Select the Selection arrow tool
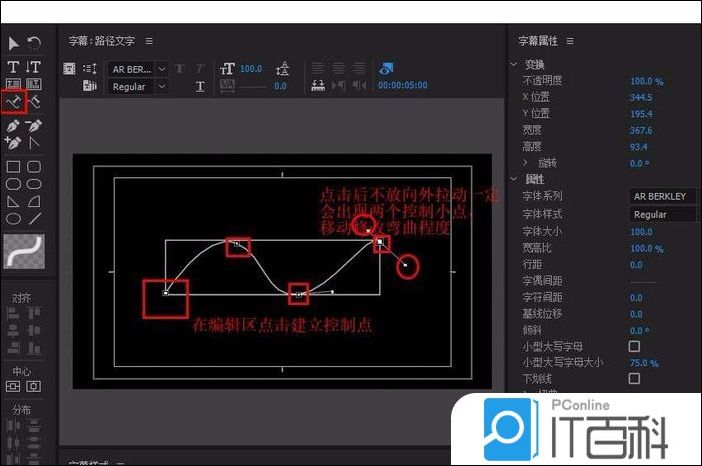Viewport: 702px width, 466px height. coord(13,43)
